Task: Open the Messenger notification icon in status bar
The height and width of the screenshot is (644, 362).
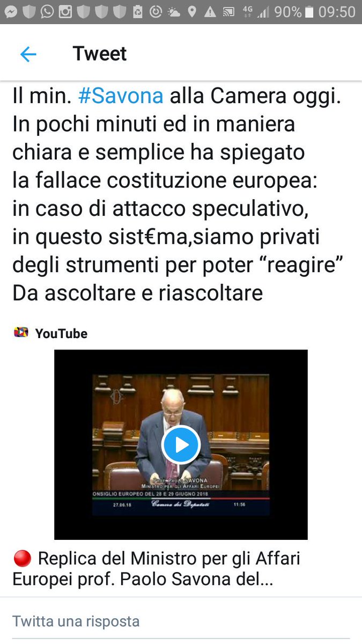Action: coord(11,12)
